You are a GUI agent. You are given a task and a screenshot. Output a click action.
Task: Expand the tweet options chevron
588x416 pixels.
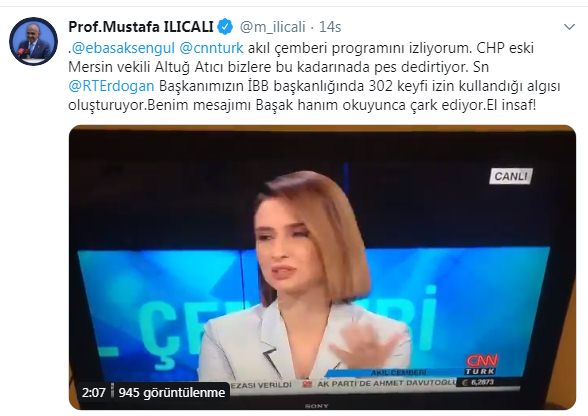pyautogui.click(x=569, y=27)
